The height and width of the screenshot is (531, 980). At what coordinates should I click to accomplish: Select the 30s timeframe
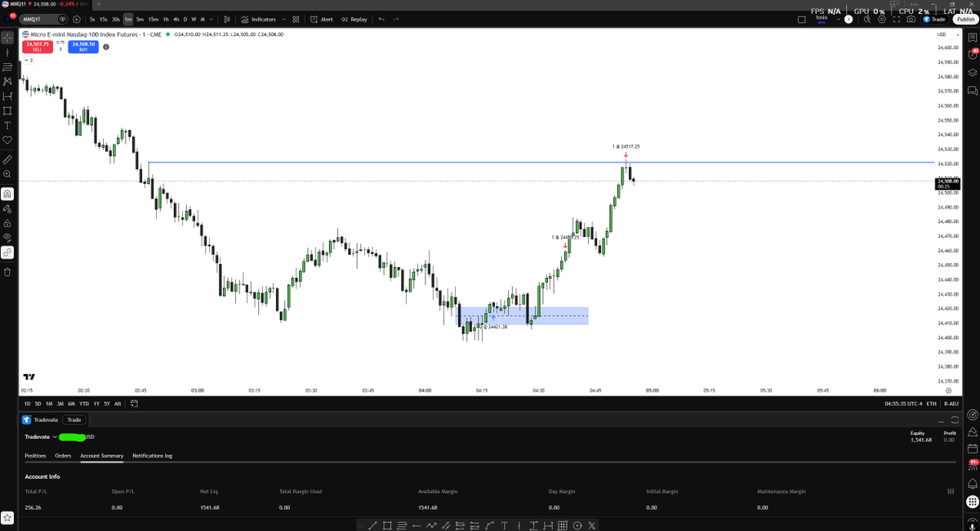116,19
